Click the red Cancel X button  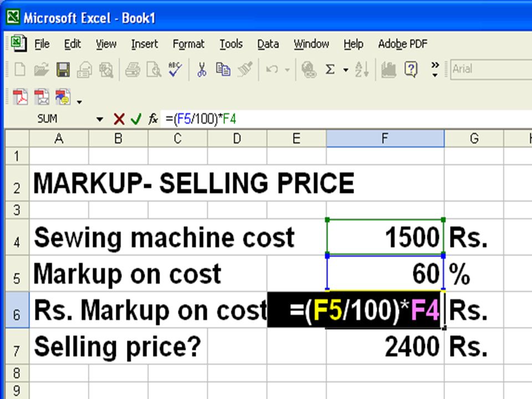[119, 119]
